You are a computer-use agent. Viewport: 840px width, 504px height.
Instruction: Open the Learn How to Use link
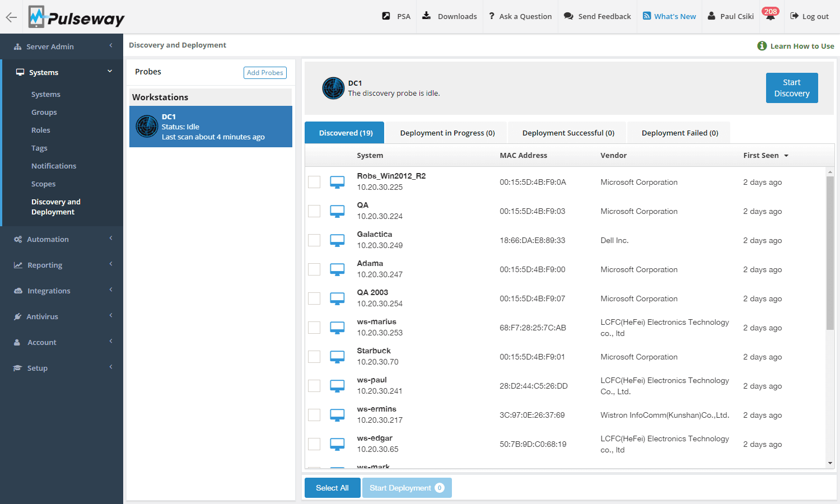(x=802, y=46)
